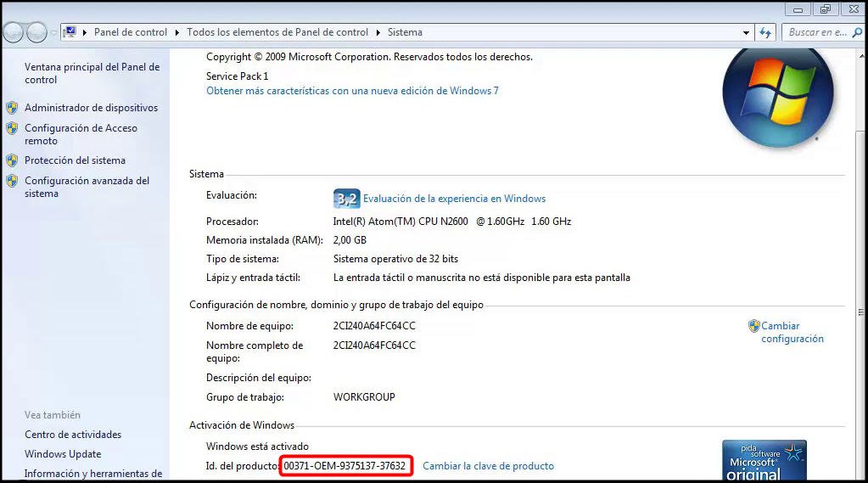Click shield icon beside Administrador de dispositivos
The image size is (868, 483).
pos(12,108)
